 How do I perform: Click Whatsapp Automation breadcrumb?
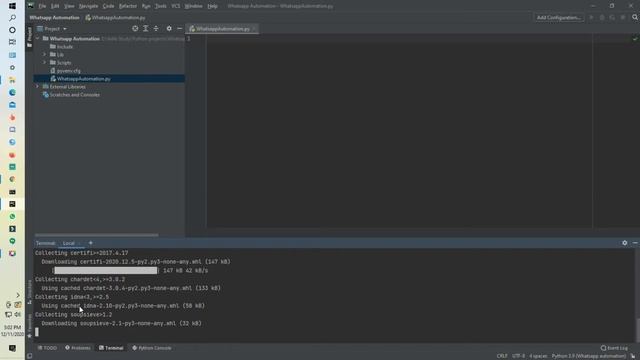tap(54, 18)
